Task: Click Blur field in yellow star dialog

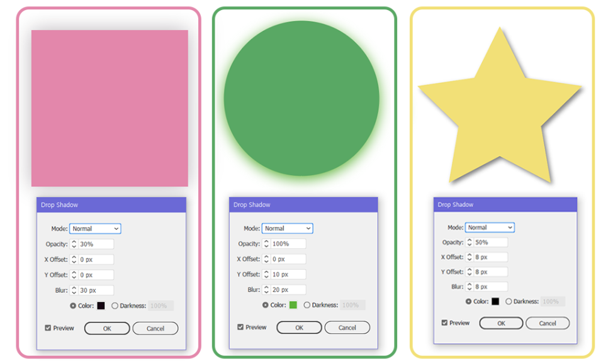Action: pyautogui.click(x=490, y=287)
